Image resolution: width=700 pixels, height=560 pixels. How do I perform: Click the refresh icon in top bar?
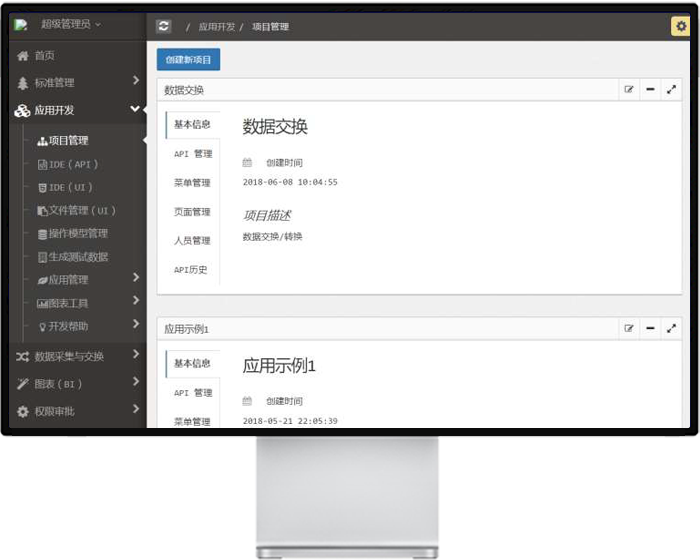(x=164, y=27)
